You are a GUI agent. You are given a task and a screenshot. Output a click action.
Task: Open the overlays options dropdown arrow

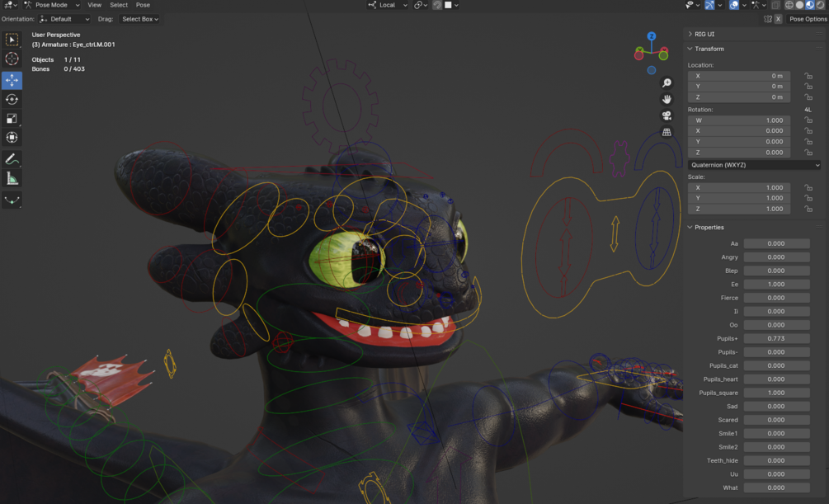pos(744,5)
